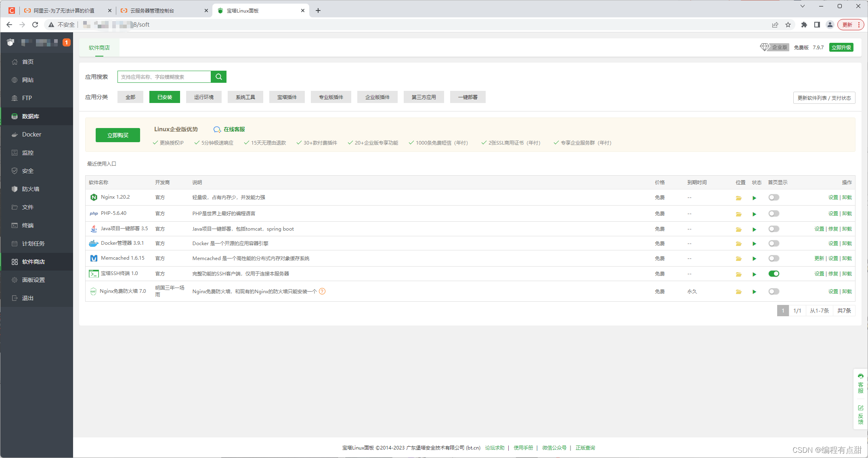Toggle homepage display for Docker管理器

[x=774, y=244]
